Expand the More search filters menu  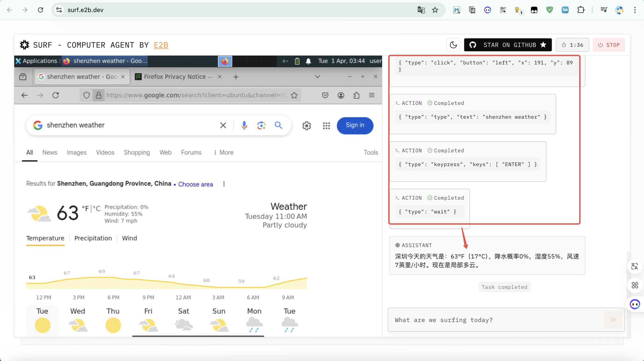pyautogui.click(x=224, y=152)
